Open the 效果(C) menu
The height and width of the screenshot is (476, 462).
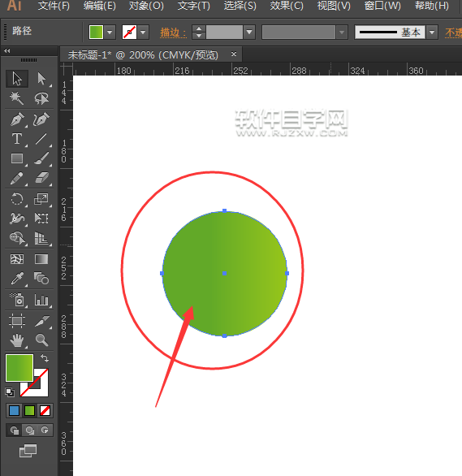point(287,6)
